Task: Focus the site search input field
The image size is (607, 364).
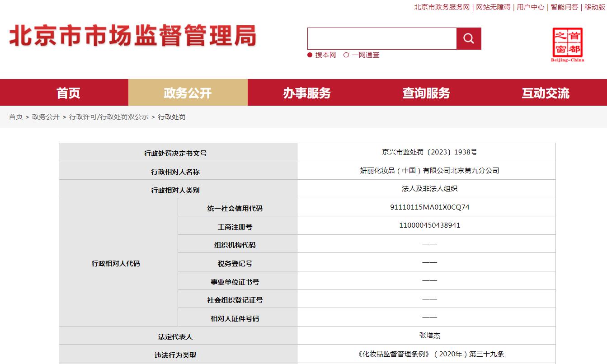Action: (382, 38)
